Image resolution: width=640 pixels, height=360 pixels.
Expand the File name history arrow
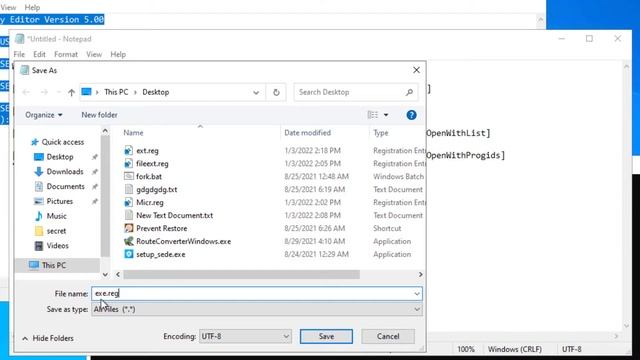point(417,293)
